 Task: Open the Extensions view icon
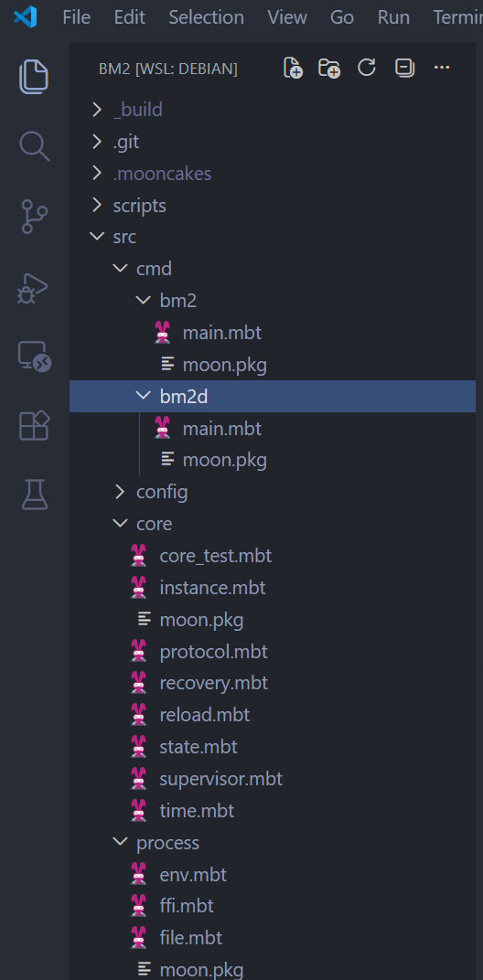34,426
